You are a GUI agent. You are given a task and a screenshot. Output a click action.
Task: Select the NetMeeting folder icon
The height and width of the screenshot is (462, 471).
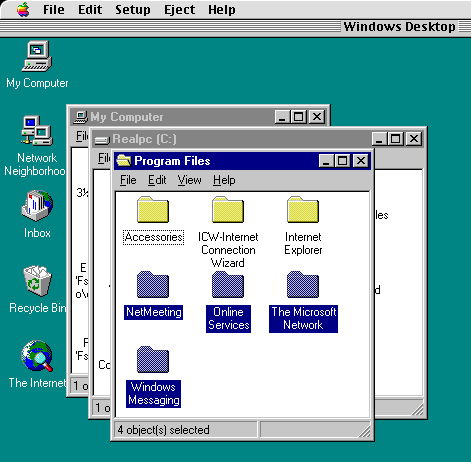coord(153,284)
